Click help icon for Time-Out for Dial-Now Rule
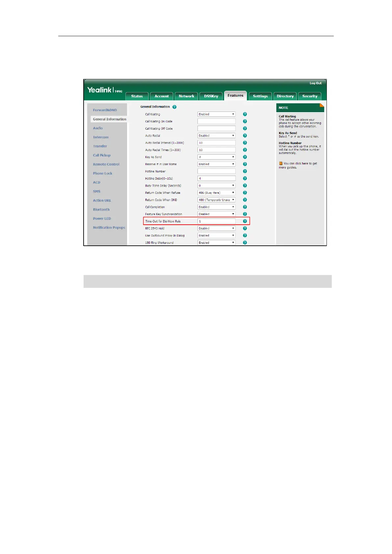This screenshot has width=392, height=554. point(245,221)
